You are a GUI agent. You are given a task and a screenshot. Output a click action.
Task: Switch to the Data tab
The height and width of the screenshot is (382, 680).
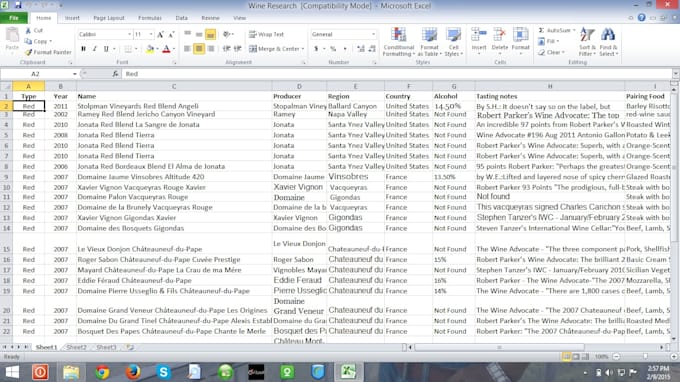(182, 18)
